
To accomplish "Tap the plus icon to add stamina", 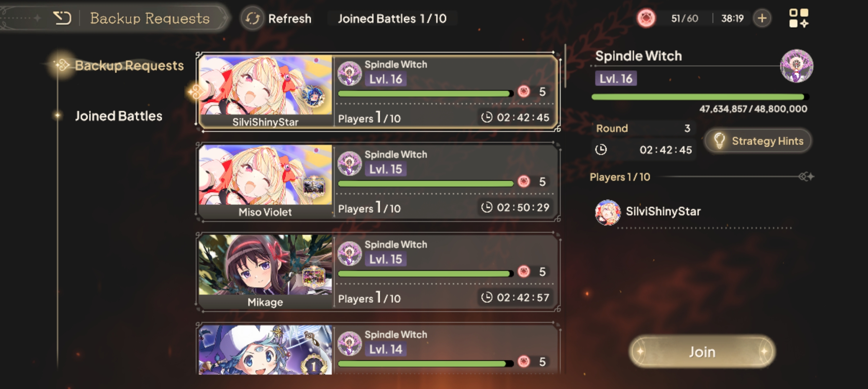I will (762, 18).
